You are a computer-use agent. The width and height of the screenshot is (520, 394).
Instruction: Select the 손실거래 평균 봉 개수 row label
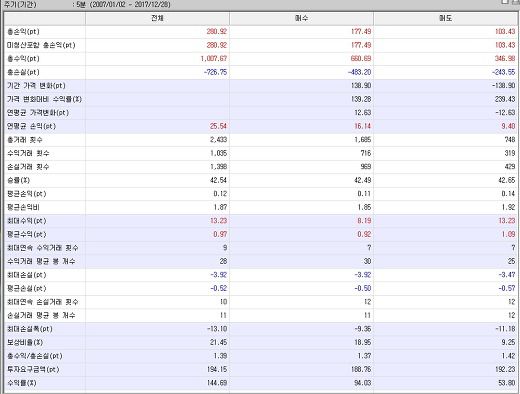pos(41,315)
